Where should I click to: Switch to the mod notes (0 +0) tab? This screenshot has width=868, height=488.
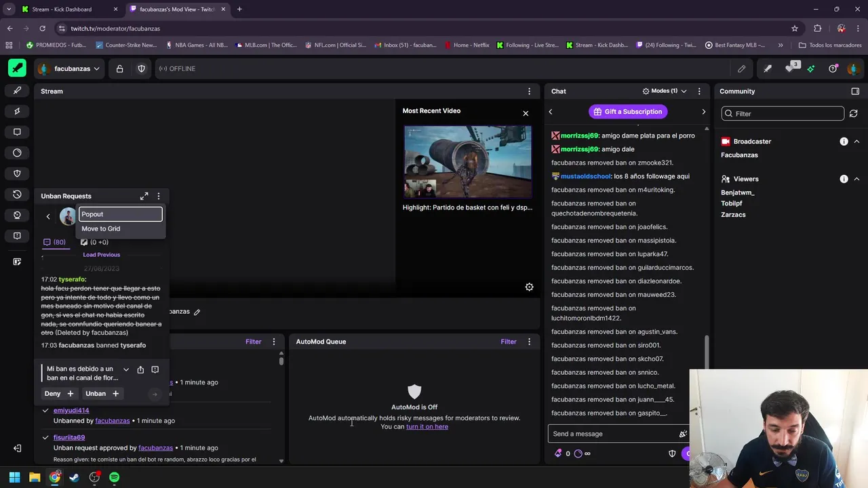tap(95, 242)
